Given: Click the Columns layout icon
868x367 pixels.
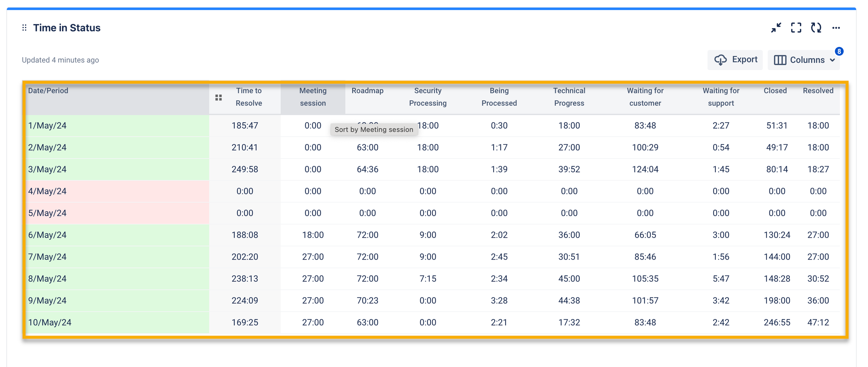Looking at the screenshot, I should pos(780,60).
